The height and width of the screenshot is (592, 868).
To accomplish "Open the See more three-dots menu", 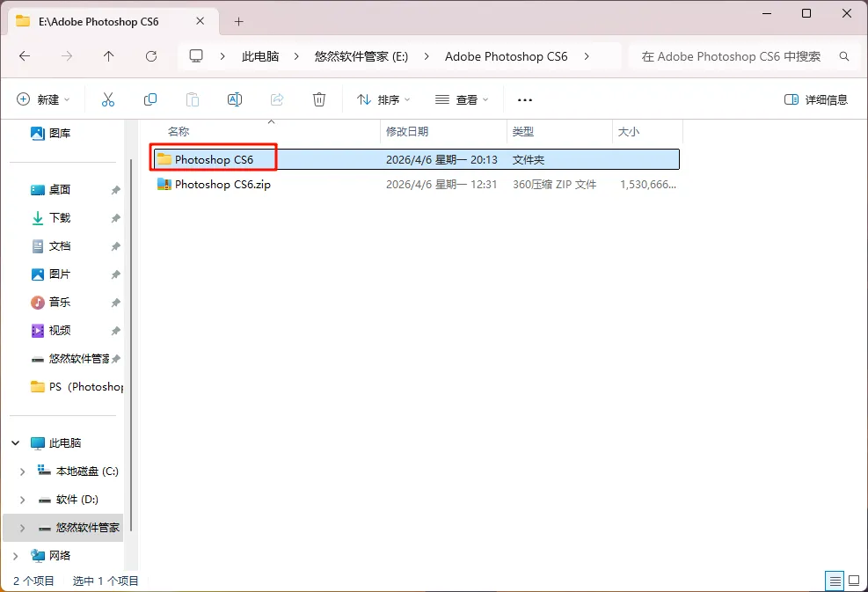I will [x=525, y=100].
